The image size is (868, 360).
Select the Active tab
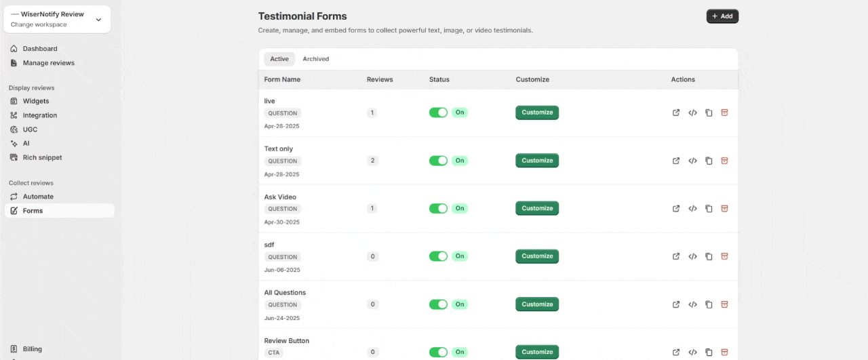(279, 59)
